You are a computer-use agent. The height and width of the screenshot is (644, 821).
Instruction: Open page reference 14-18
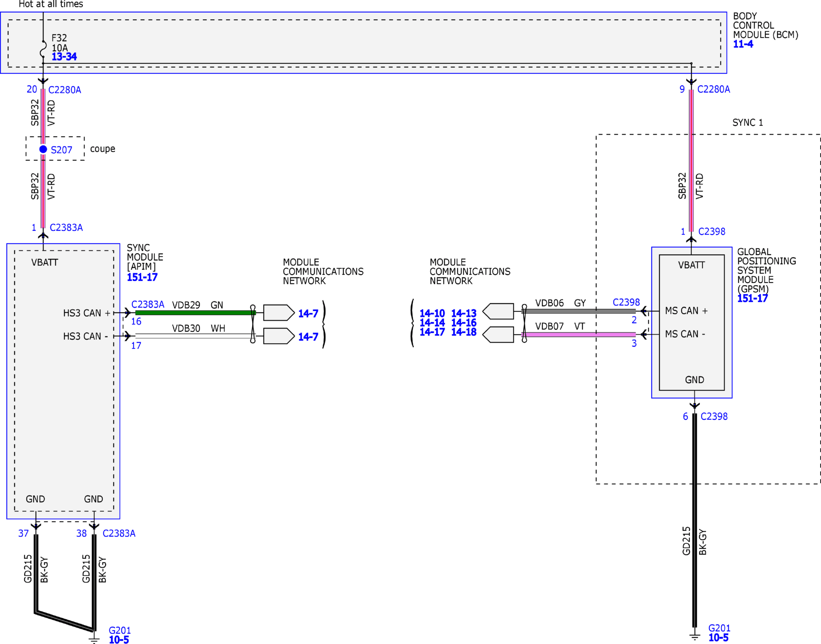pyautogui.click(x=464, y=332)
